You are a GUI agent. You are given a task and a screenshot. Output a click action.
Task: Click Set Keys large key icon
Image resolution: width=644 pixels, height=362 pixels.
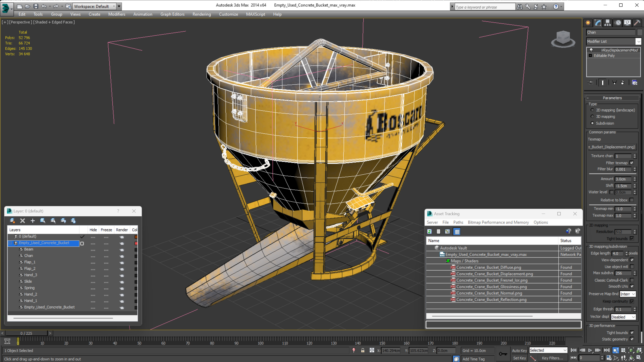coord(503,354)
